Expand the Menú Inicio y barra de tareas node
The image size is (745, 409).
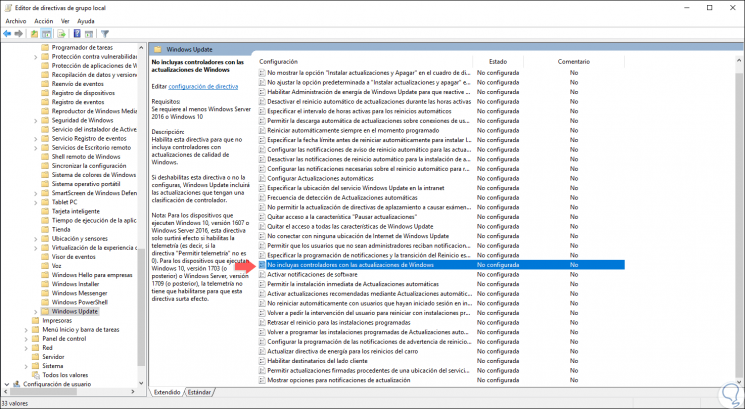(x=26, y=330)
